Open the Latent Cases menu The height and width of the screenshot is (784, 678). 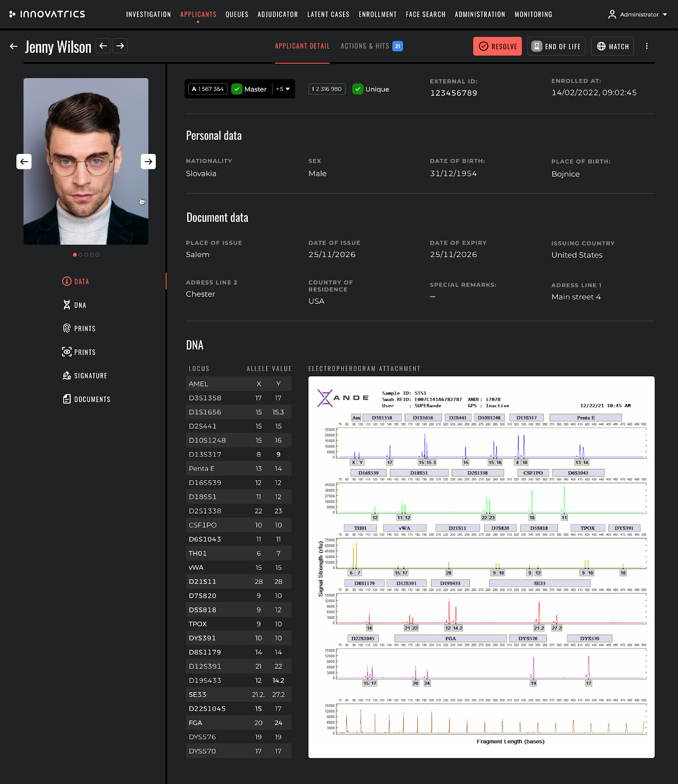[328, 15]
